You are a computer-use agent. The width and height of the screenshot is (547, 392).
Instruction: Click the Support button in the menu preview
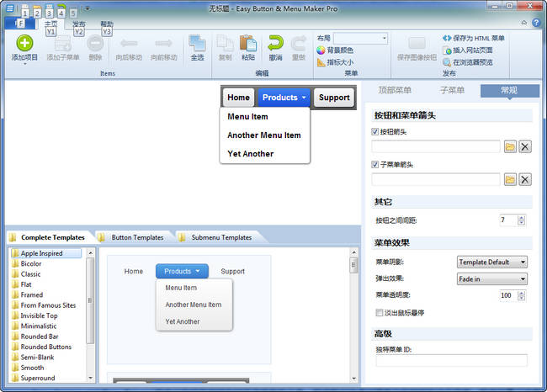[x=334, y=98]
